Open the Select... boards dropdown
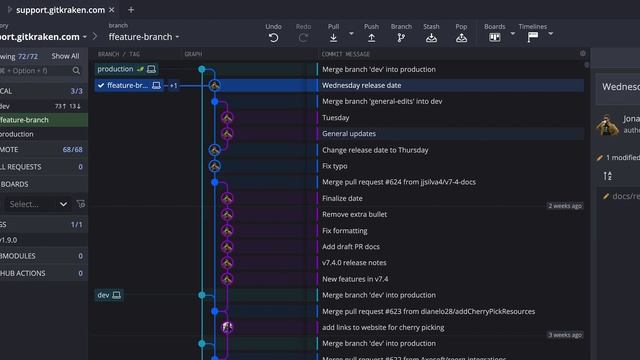This screenshot has width=640, height=360. [x=38, y=204]
